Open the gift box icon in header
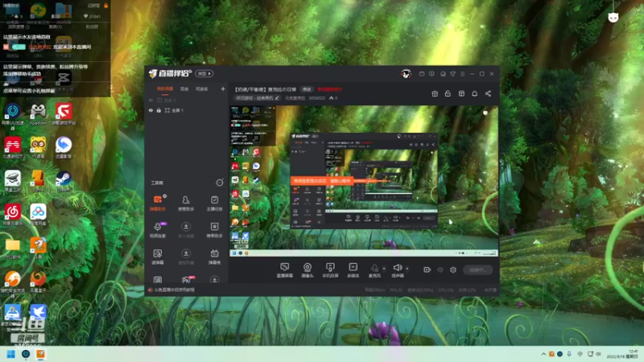The image size is (644, 362). [x=435, y=93]
